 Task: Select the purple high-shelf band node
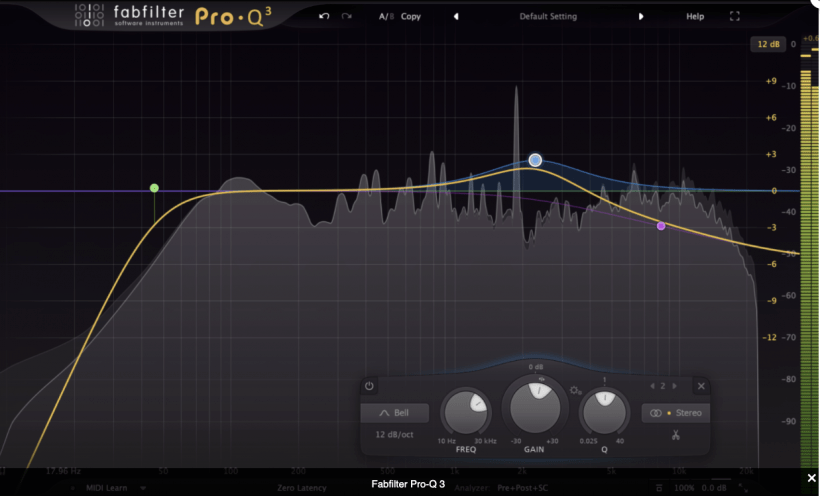click(661, 226)
